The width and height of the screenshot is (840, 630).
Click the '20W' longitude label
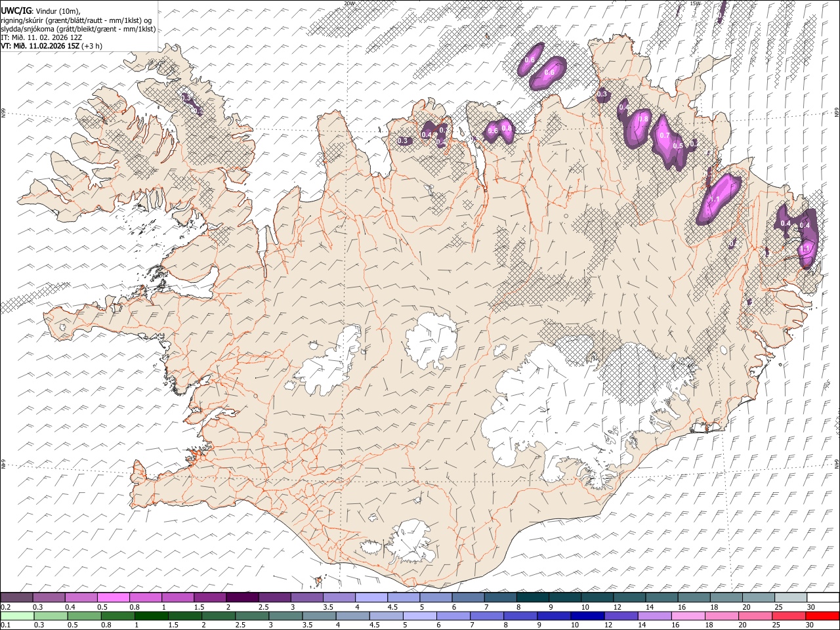(348, 3)
